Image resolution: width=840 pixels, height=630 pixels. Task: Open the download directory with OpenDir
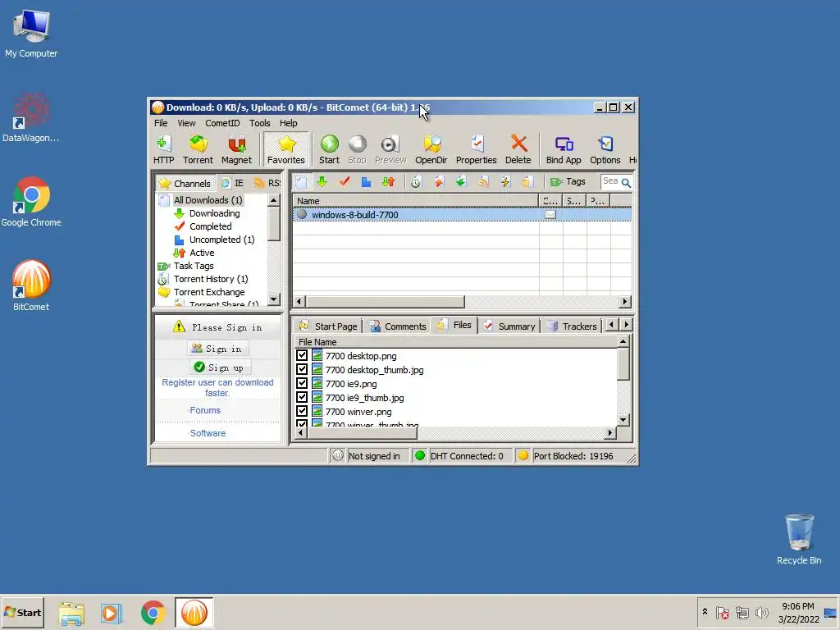coord(431,149)
